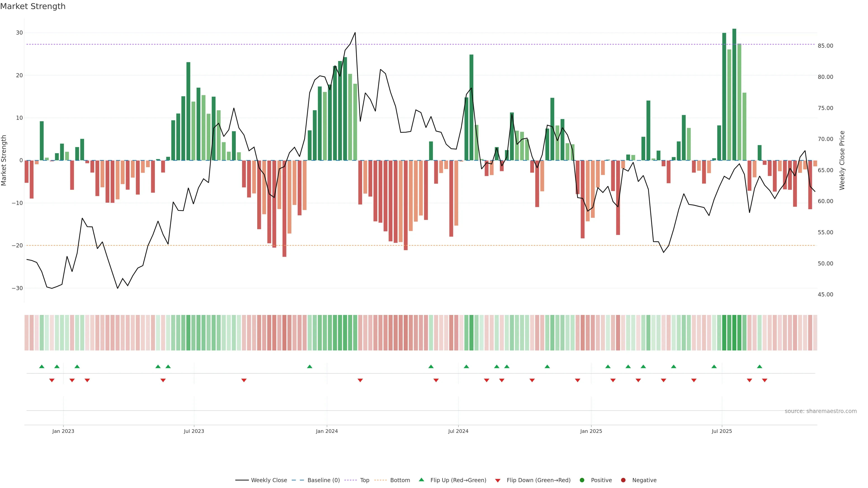The image size is (868, 488).
Task: Select the Jul 2025 x-axis label
Action: click(722, 431)
